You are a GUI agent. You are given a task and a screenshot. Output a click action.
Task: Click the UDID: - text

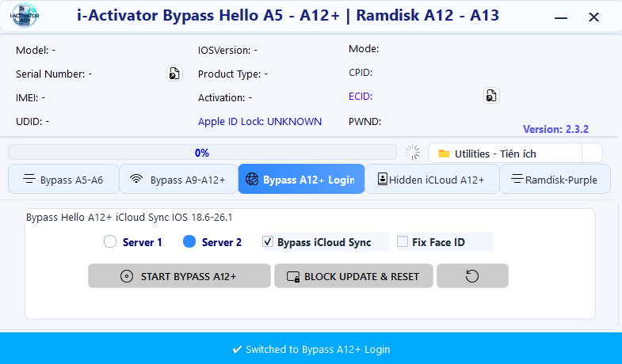(32, 121)
